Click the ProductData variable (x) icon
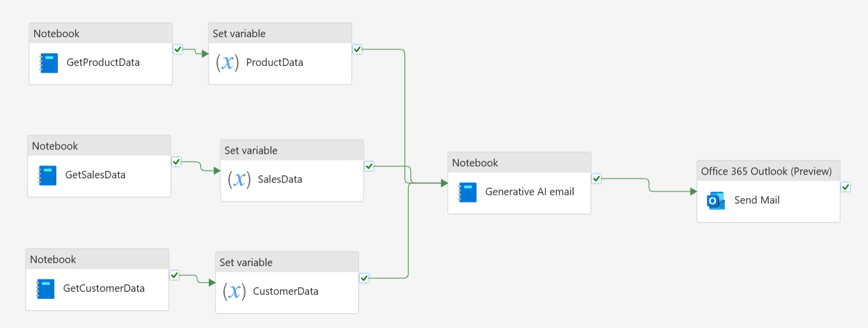The image size is (868, 328). pyautogui.click(x=227, y=63)
